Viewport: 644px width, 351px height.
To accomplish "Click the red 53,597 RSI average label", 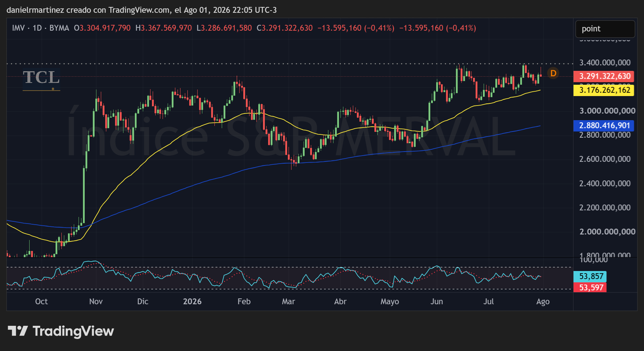I will click(x=590, y=287).
